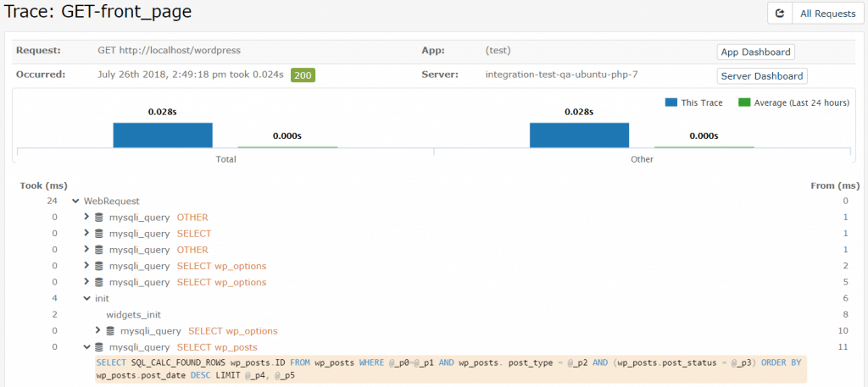Click the green Average legend swatch
The width and height of the screenshot is (868, 387).
pos(744,102)
